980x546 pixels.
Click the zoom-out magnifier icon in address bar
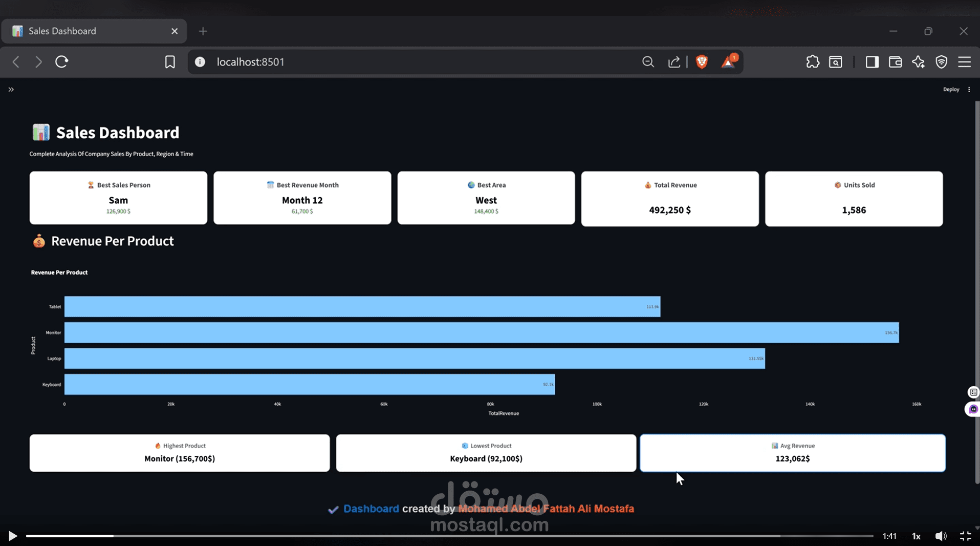click(x=648, y=61)
